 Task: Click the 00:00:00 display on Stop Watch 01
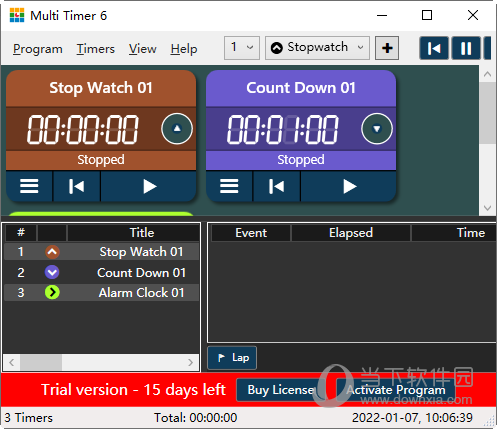pyautogui.click(x=83, y=129)
